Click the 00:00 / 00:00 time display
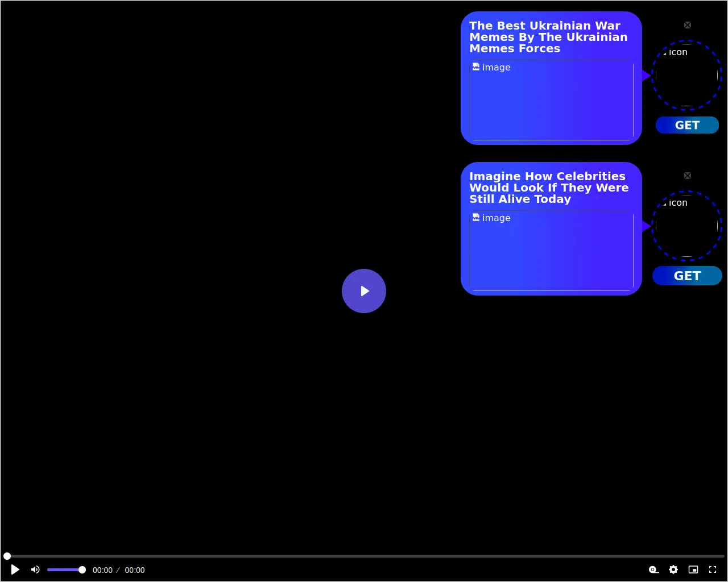 pyautogui.click(x=118, y=570)
